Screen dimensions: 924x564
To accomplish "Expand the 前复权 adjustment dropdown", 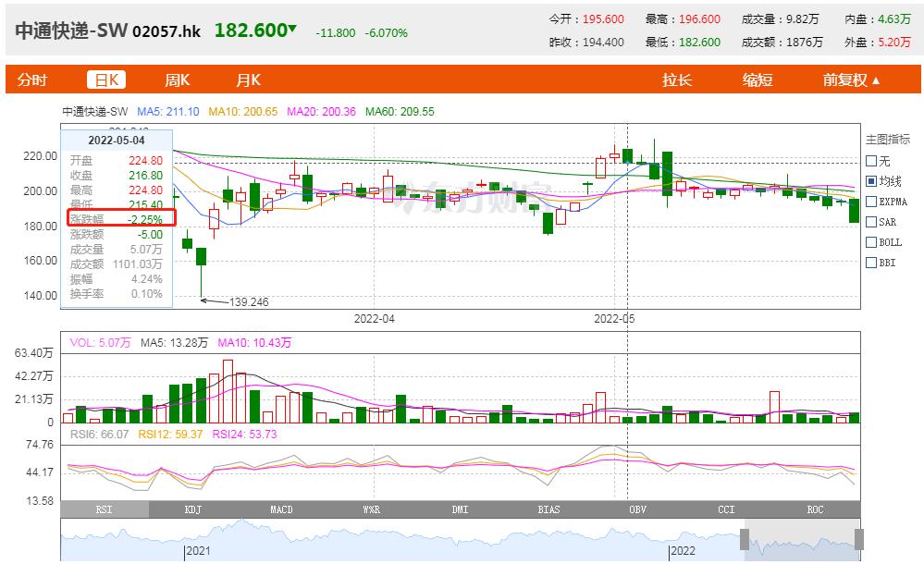I will coord(851,80).
